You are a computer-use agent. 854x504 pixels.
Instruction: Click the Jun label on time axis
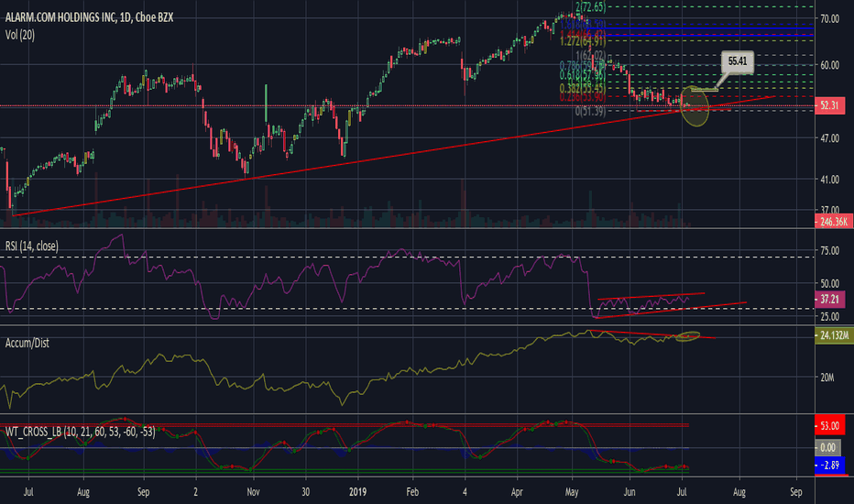tap(630, 492)
